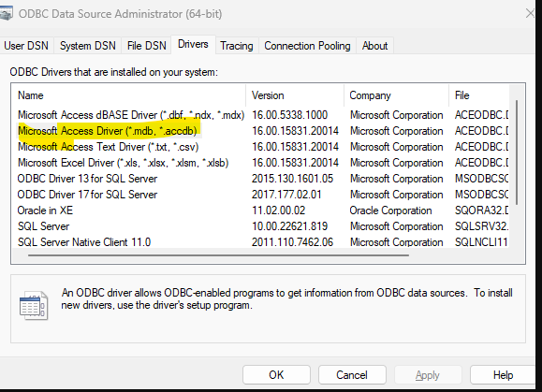The image size is (542, 392).
Task: Click the Help button
Action: (503, 375)
